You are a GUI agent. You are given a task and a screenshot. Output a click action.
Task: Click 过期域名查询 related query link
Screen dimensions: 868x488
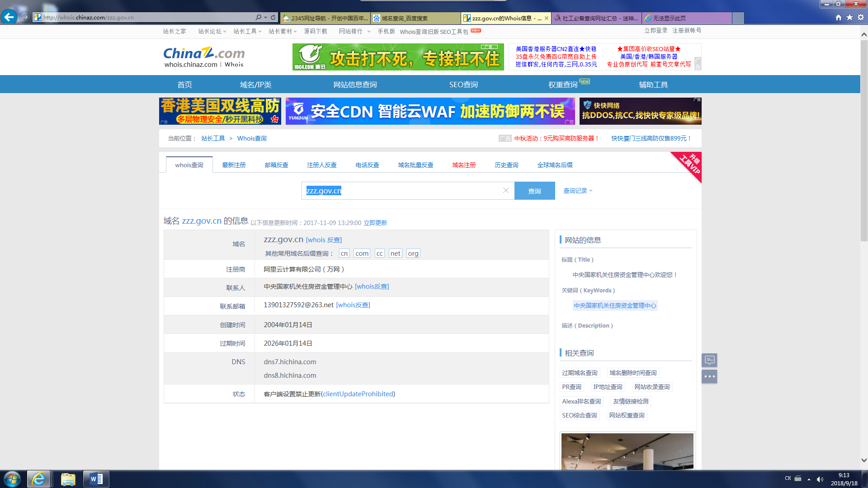click(x=580, y=373)
